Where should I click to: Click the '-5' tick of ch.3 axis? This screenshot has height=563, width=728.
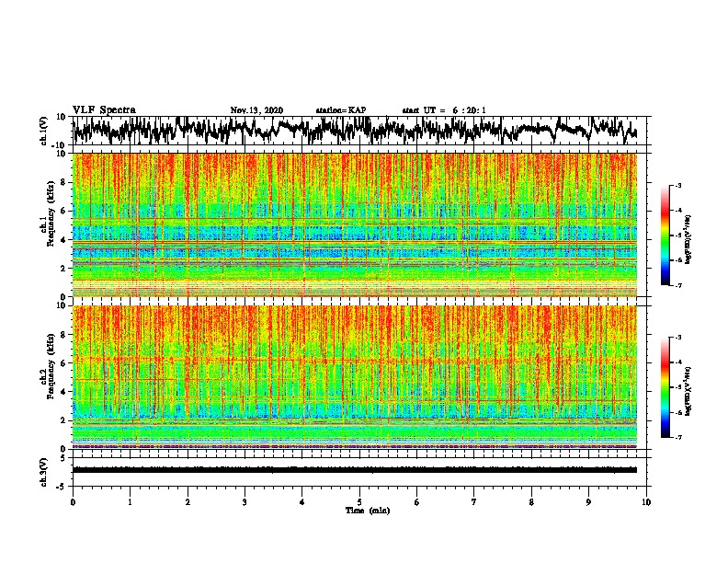[x=63, y=487]
